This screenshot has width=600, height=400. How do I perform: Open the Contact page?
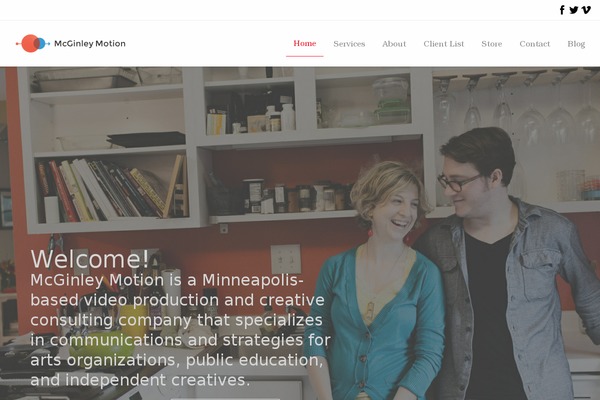pyautogui.click(x=535, y=44)
